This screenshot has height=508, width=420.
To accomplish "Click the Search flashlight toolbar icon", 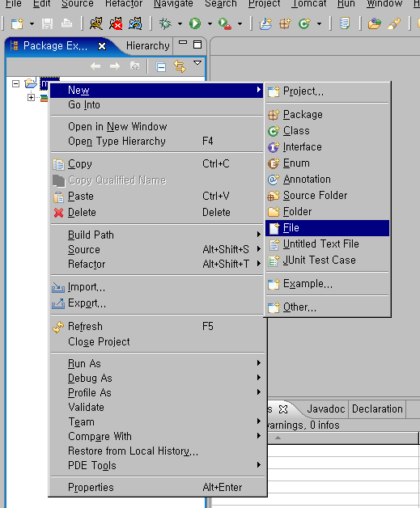I will 394,23.
